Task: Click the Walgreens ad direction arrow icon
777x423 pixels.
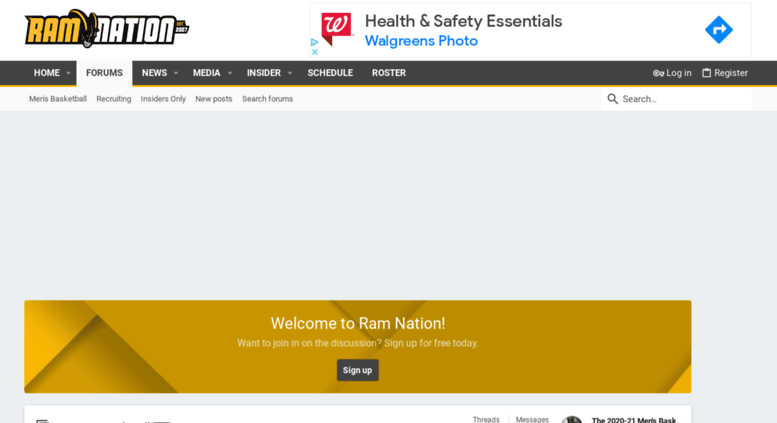Action: click(x=719, y=30)
